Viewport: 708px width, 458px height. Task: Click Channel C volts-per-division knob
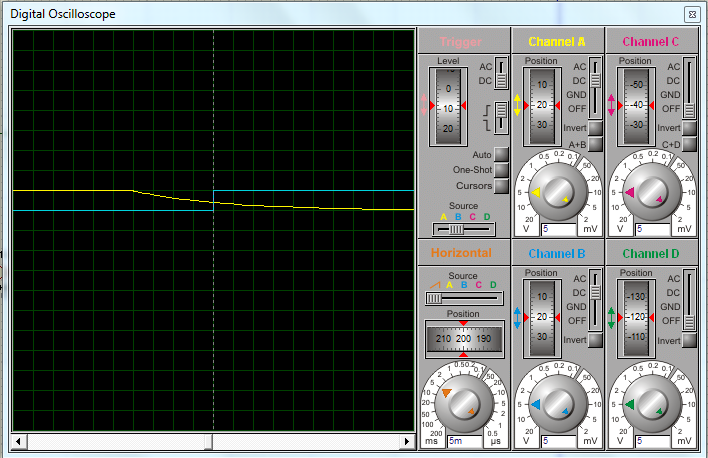[652, 192]
